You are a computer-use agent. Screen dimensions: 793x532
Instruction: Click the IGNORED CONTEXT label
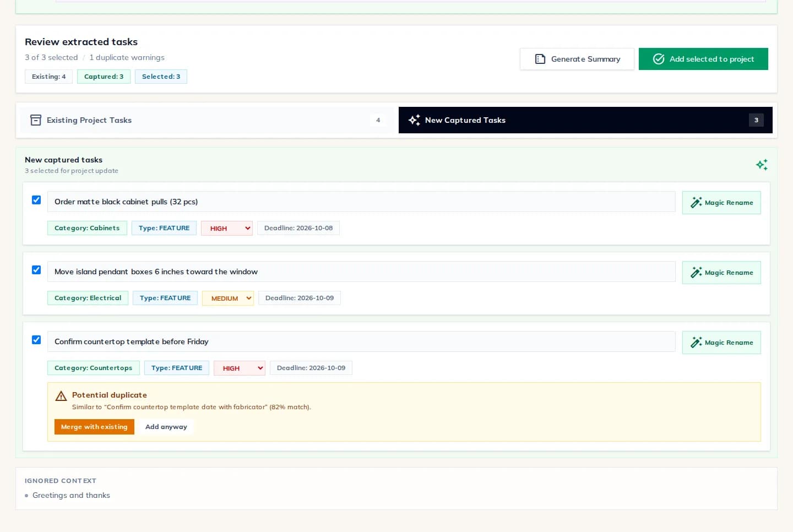pos(61,481)
